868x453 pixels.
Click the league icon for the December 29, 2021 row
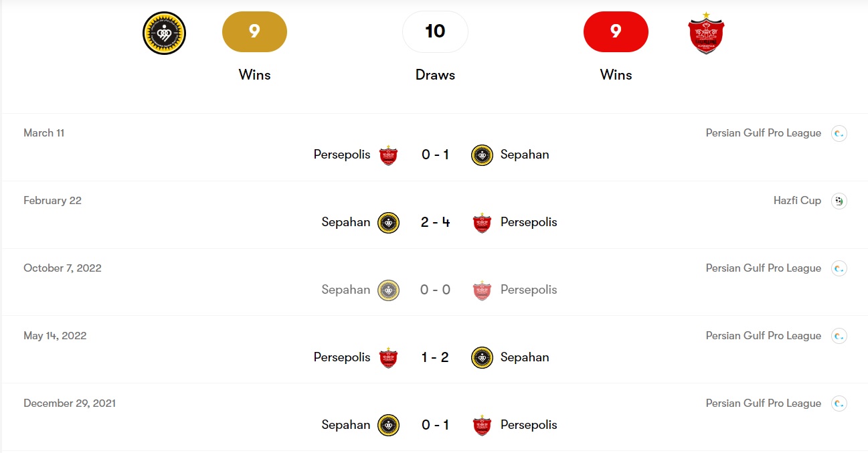[x=839, y=403]
